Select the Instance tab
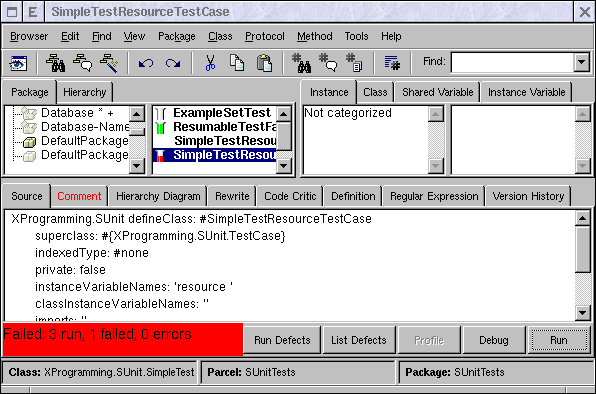The image size is (596, 394). click(x=329, y=92)
